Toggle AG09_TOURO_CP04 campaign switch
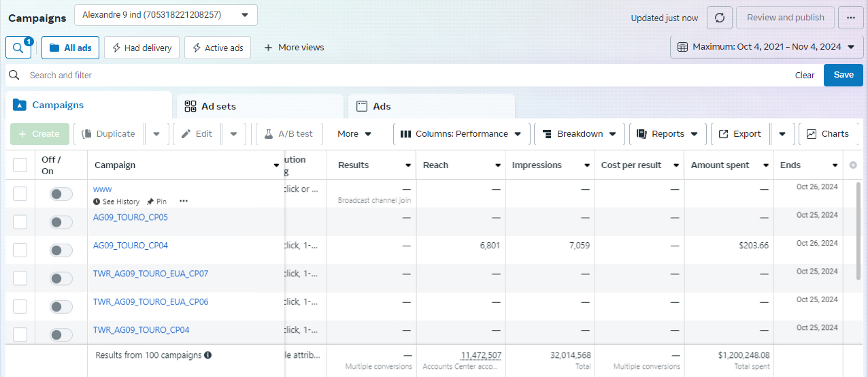This screenshot has height=377, width=868. 61,250
